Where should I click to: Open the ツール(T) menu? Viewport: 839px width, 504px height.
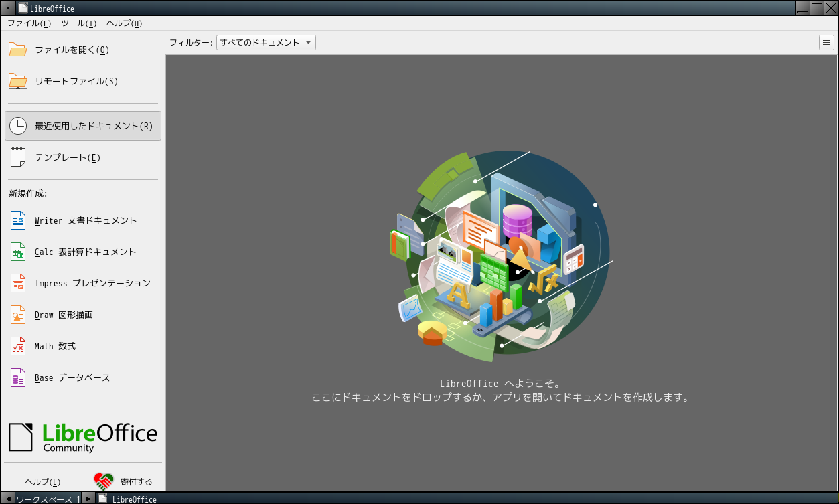tap(79, 23)
